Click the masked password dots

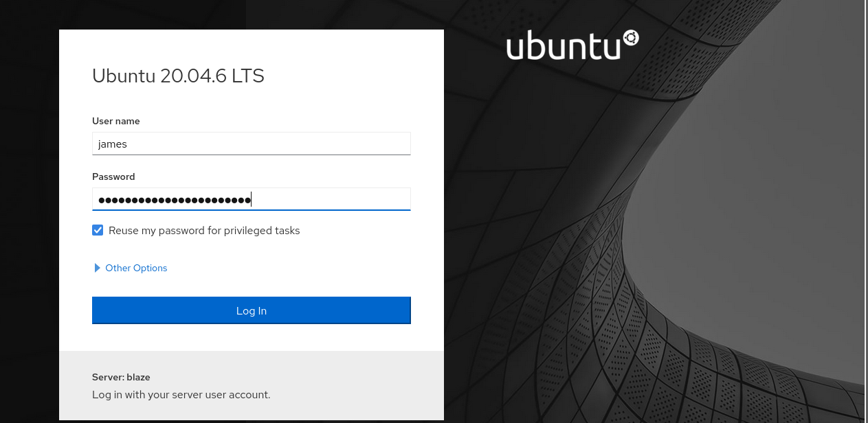coord(175,200)
